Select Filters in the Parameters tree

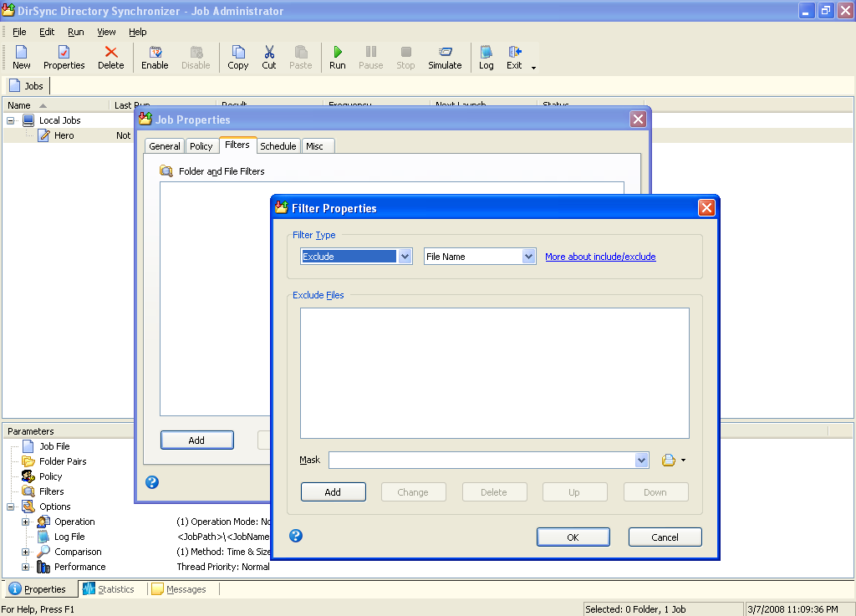point(51,491)
